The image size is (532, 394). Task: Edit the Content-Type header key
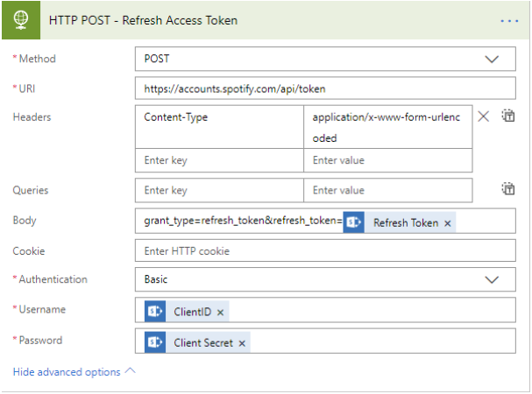(219, 127)
